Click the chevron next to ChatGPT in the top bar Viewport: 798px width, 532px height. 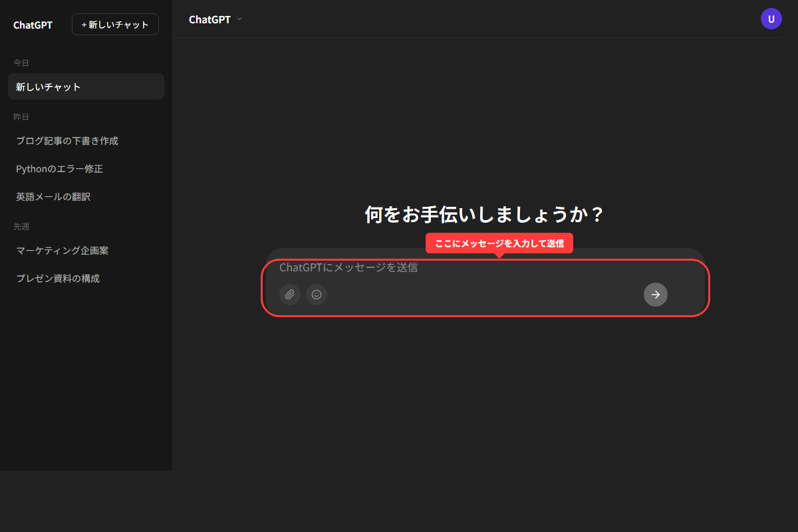click(x=238, y=20)
